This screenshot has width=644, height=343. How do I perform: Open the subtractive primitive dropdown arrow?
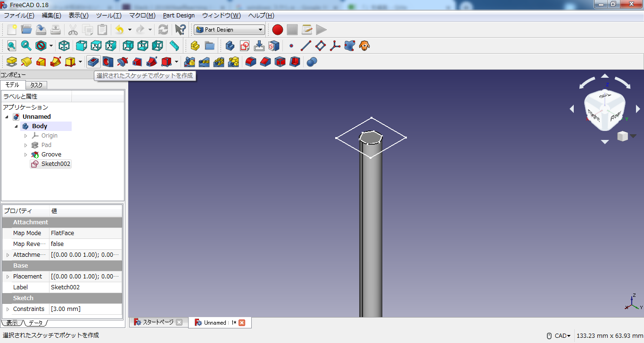[x=177, y=62]
